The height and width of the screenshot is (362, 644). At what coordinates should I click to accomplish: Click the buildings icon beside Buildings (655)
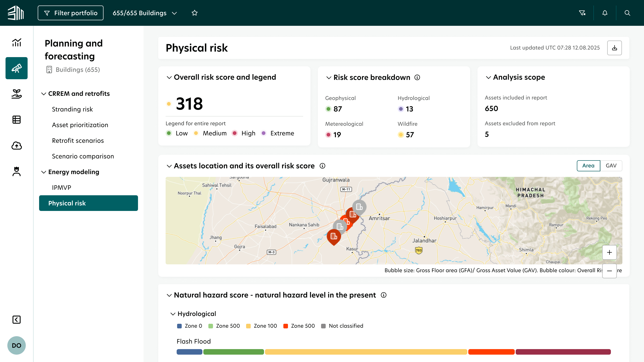49,70
